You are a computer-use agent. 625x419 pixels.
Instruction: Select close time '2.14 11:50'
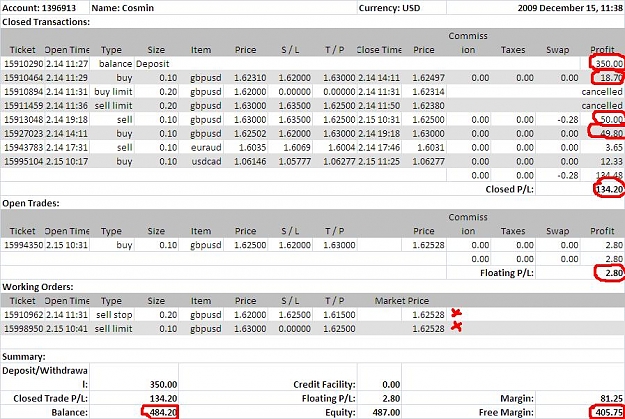pyautogui.click(x=379, y=106)
